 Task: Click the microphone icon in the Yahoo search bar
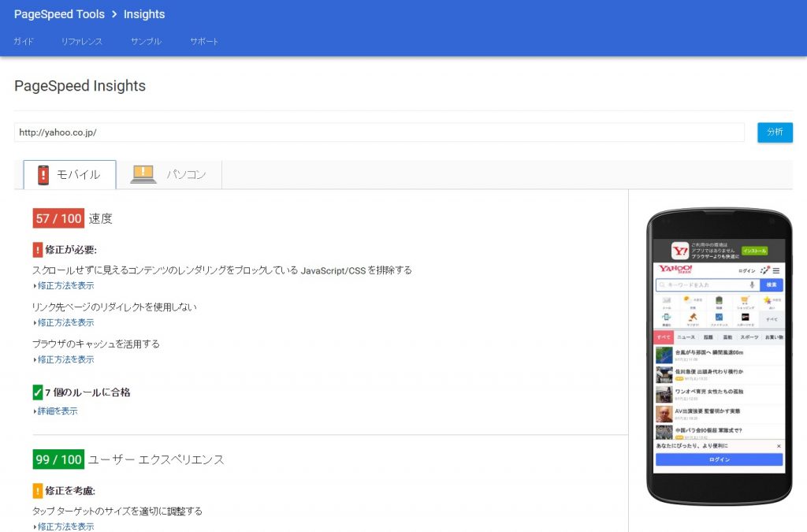pyautogui.click(x=752, y=285)
